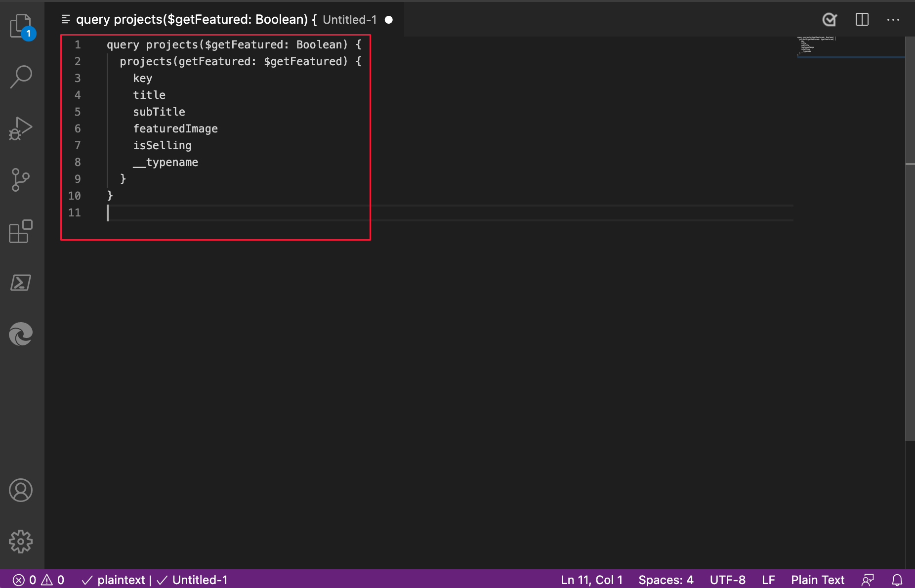Open the Accounts menu
The height and width of the screenshot is (588, 915).
[x=21, y=490]
